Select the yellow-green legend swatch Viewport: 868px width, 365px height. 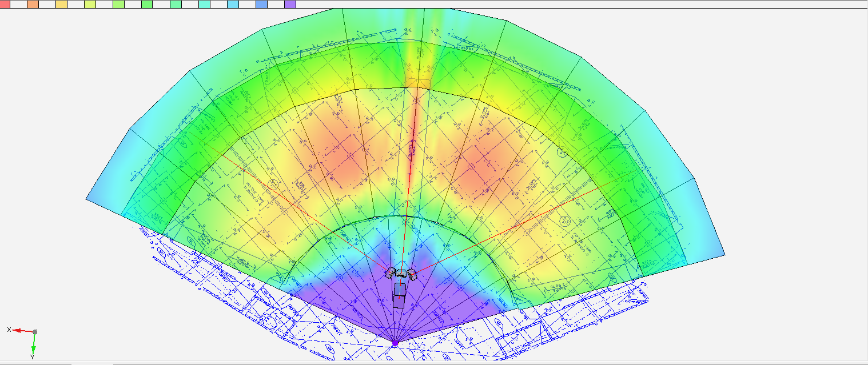90,4
